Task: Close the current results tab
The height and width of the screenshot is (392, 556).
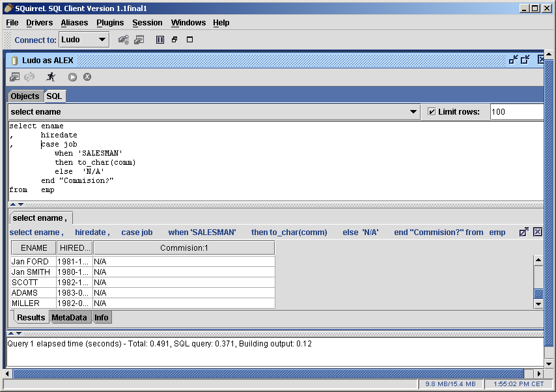Action: pos(538,232)
